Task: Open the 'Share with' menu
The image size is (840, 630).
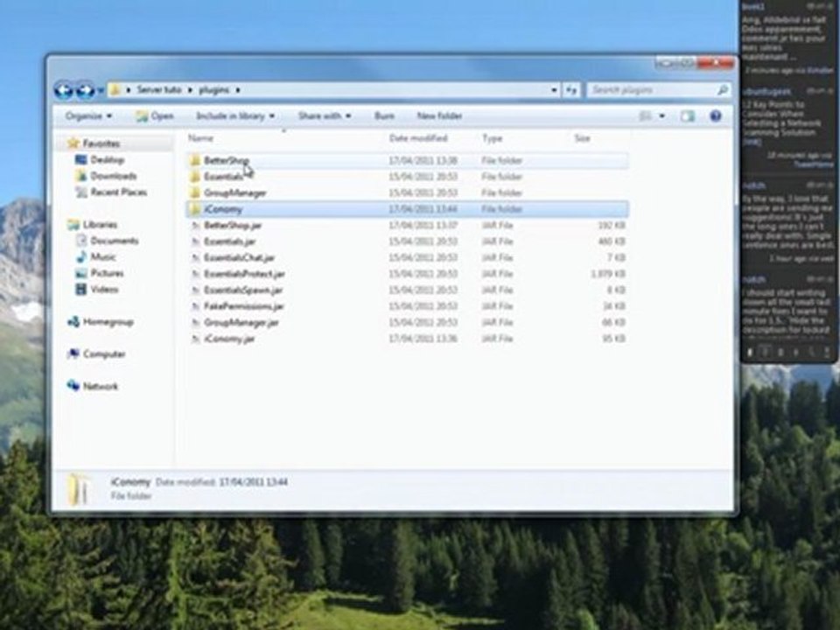Action: [x=324, y=115]
